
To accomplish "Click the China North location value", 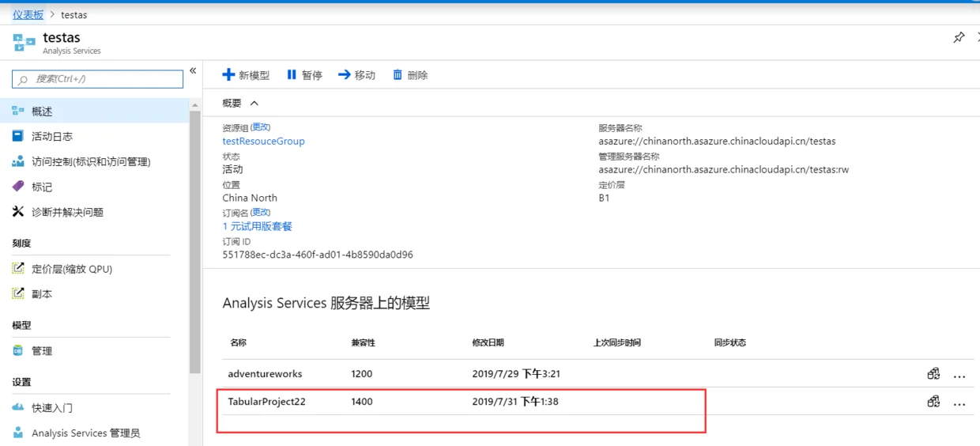I will pos(250,198).
